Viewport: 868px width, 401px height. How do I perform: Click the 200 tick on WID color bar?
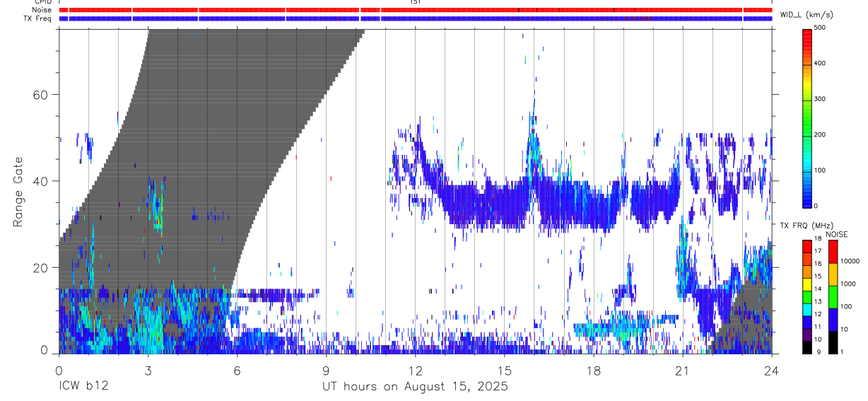click(820, 135)
